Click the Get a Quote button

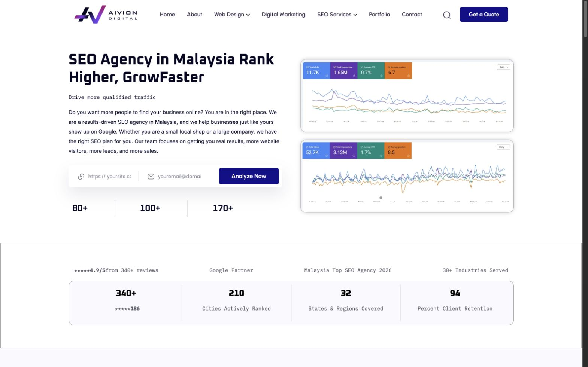click(484, 15)
